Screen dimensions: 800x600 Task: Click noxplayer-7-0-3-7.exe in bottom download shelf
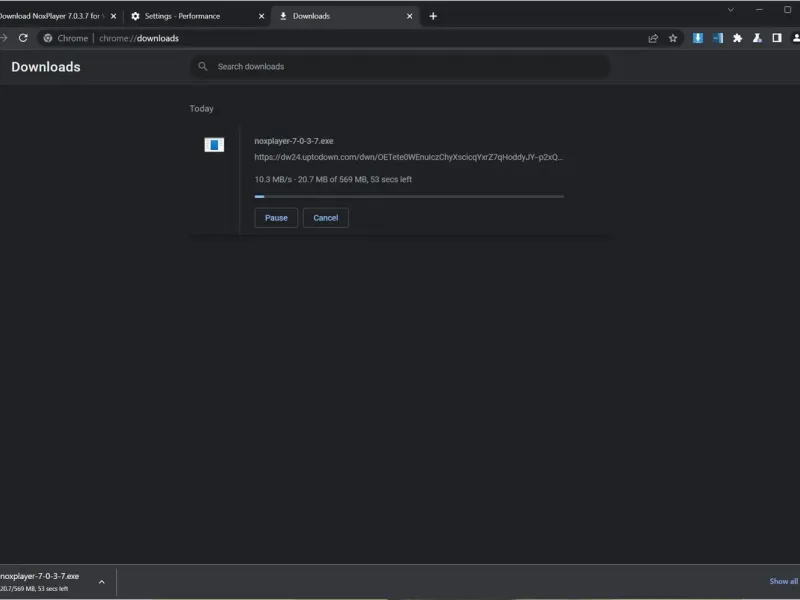40,576
